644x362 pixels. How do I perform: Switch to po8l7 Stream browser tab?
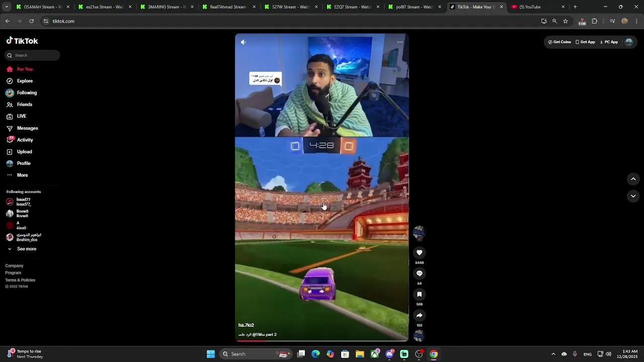415,7
